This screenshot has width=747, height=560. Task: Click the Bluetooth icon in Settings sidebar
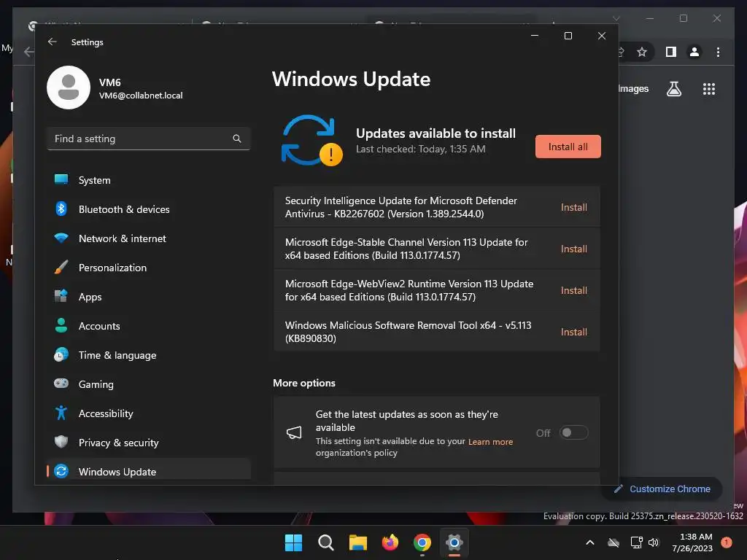[61, 209]
